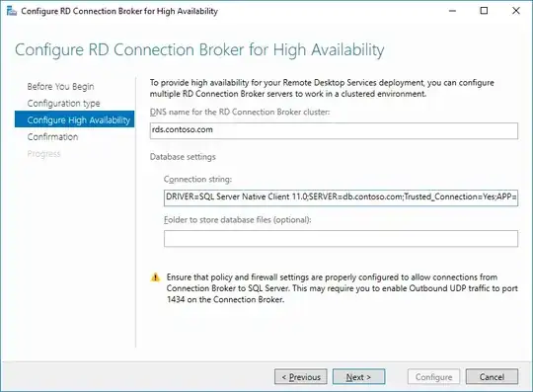Jump to the Confirmation step
533x392 pixels.
(x=52, y=136)
